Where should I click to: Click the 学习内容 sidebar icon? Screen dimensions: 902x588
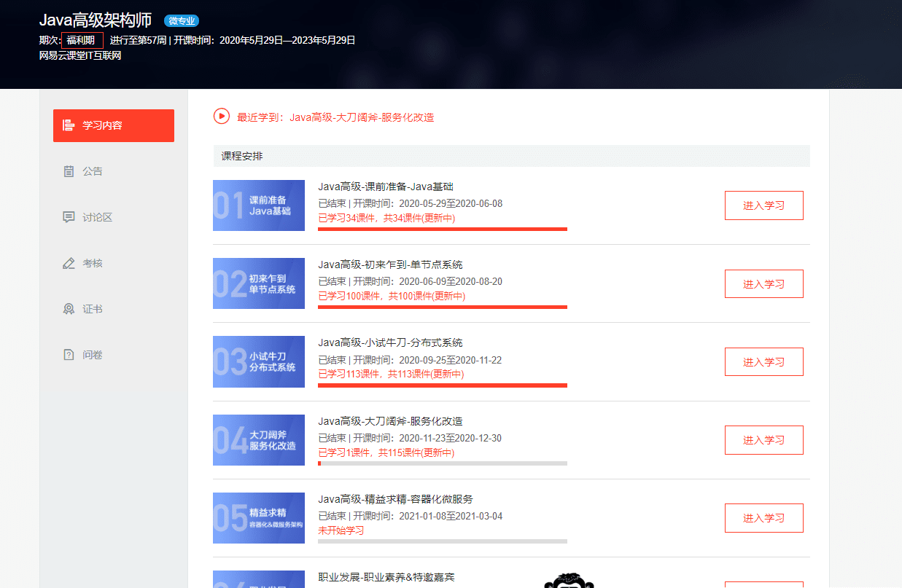pyautogui.click(x=69, y=125)
